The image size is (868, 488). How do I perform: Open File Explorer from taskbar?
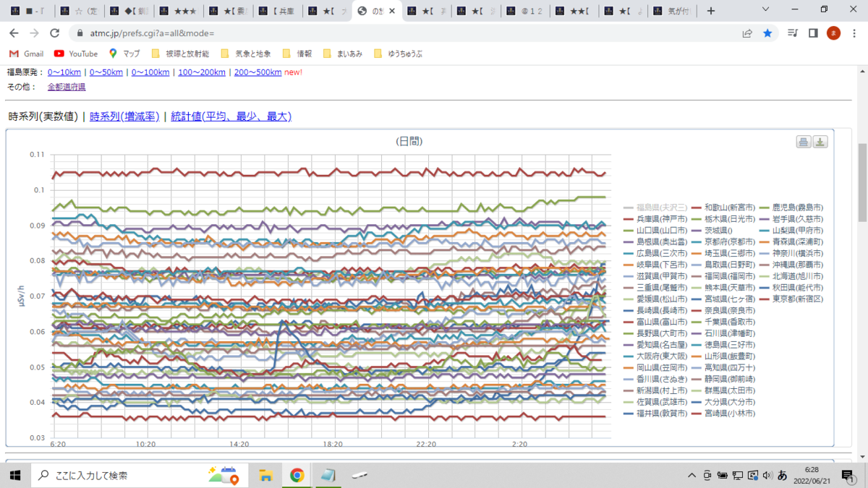tap(265, 475)
